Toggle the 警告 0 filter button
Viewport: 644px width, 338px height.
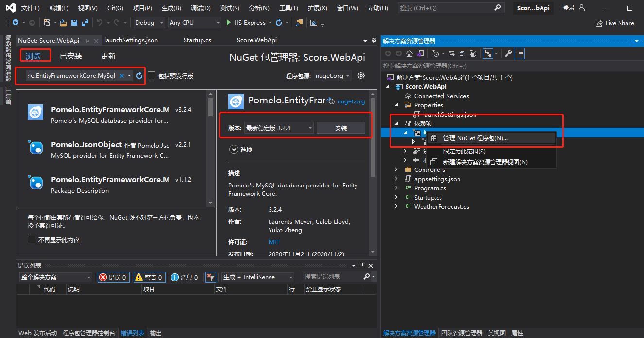149,277
